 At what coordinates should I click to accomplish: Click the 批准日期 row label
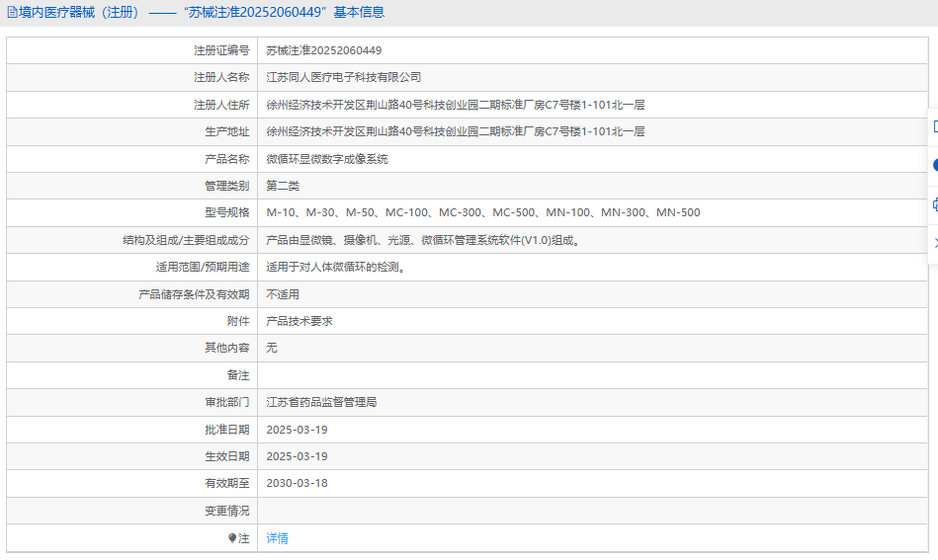[x=227, y=430]
